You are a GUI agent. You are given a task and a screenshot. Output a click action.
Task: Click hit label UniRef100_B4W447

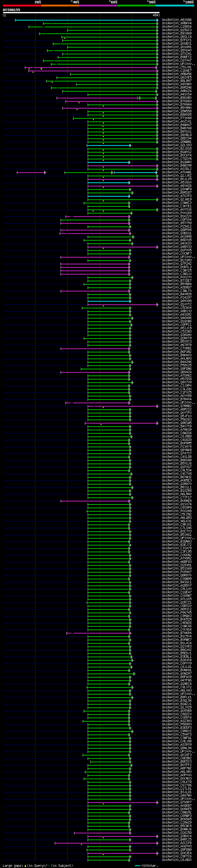point(177,125)
